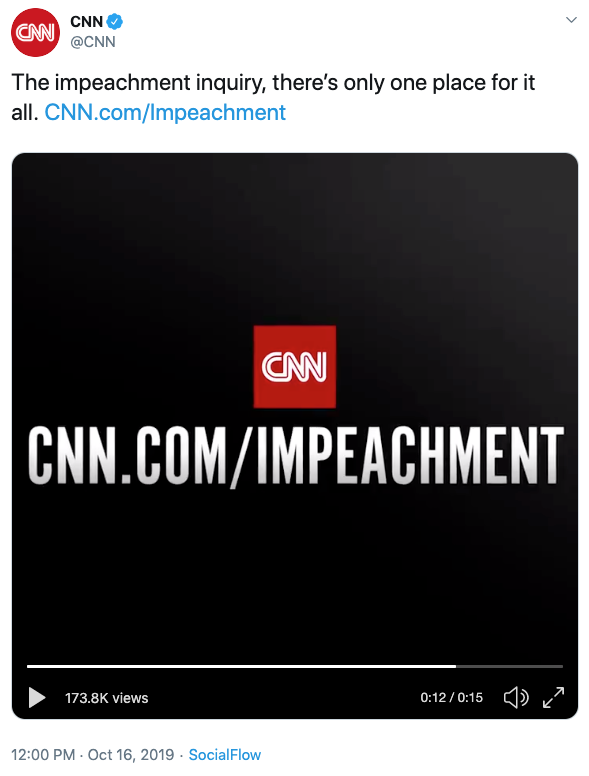Click the dark video area above the logo

click(x=294, y=238)
